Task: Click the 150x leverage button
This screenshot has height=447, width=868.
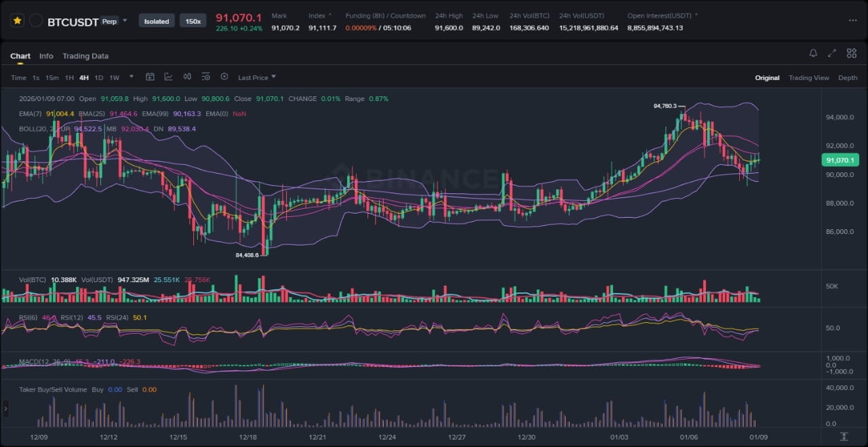Action: click(193, 21)
